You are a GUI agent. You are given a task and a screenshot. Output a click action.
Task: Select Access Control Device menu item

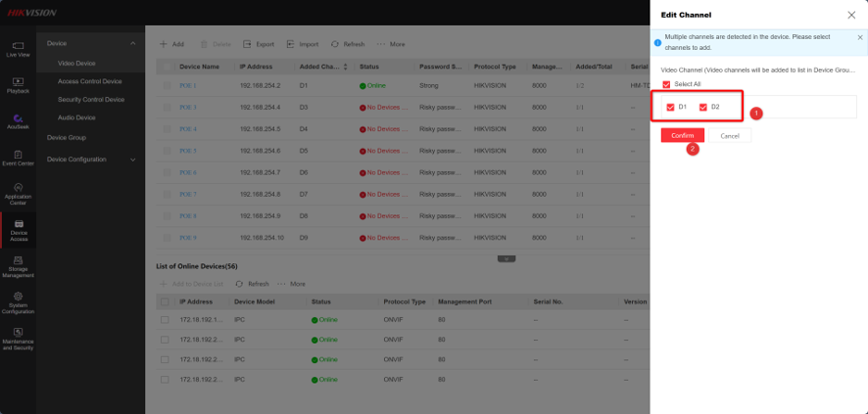(x=90, y=81)
